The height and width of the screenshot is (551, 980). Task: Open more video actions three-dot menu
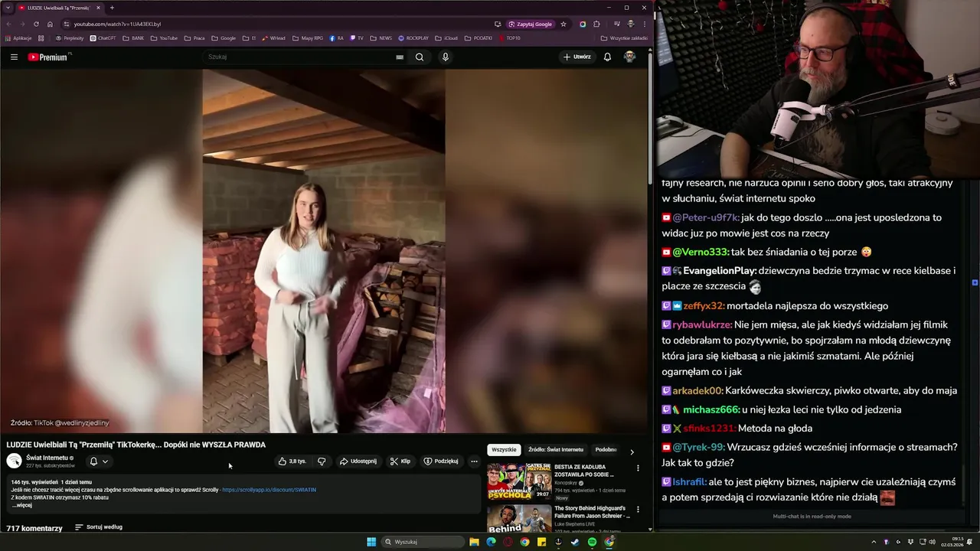point(474,461)
